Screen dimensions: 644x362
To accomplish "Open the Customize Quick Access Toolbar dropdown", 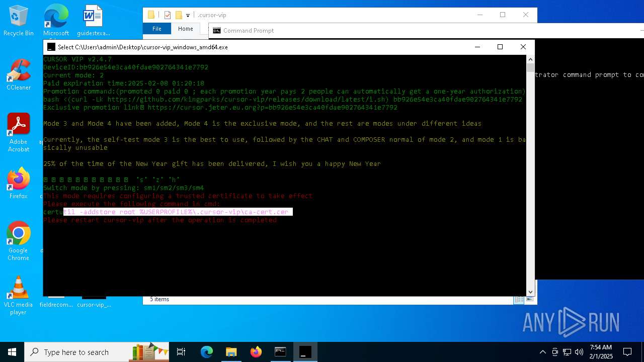I will tap(188, 16).
